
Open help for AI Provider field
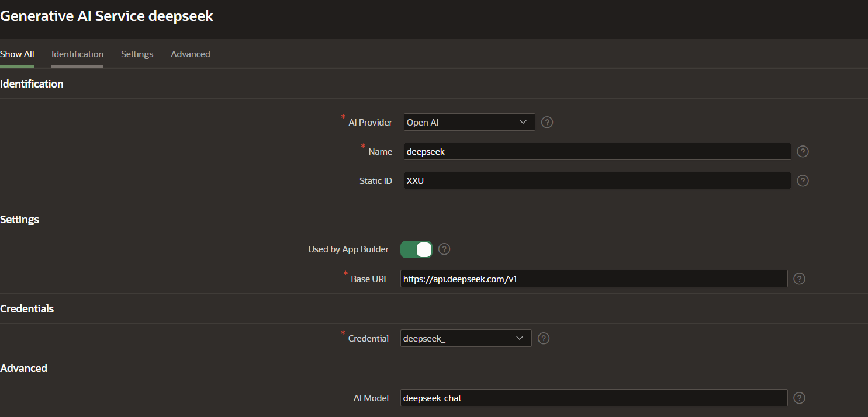[x=547, y=123]
